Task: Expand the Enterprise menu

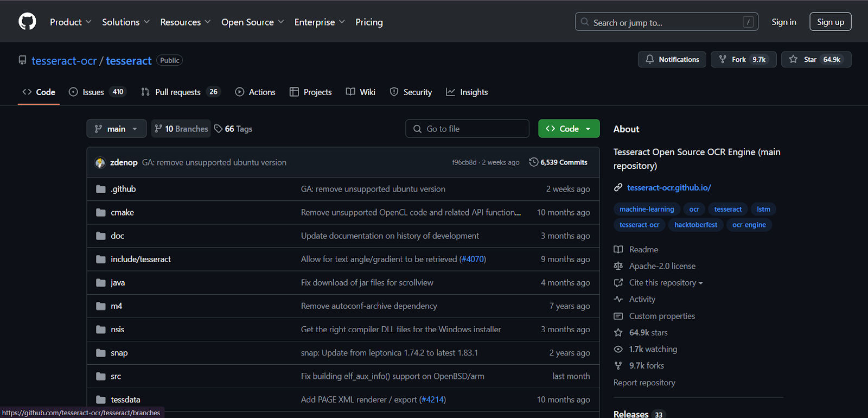Action: click(320, 22)
